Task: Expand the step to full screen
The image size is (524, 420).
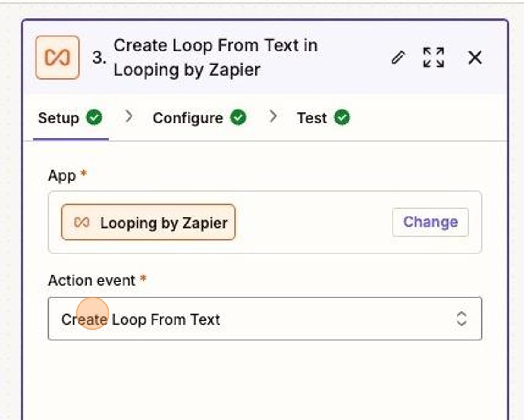Action: coord(432,58)
